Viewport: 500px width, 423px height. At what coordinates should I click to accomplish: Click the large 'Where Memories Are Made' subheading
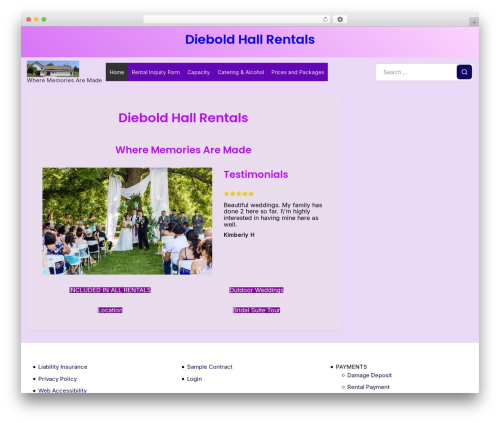click(183, 150)
